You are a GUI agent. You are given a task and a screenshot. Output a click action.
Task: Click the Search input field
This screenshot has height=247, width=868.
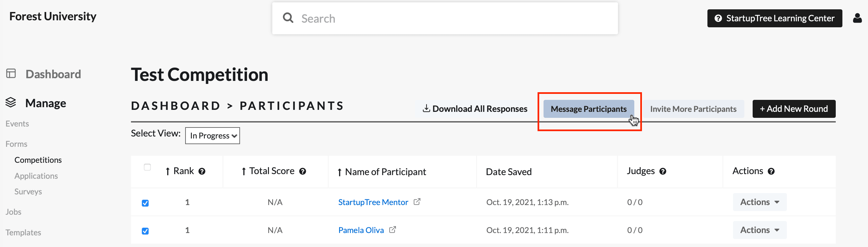445,19
